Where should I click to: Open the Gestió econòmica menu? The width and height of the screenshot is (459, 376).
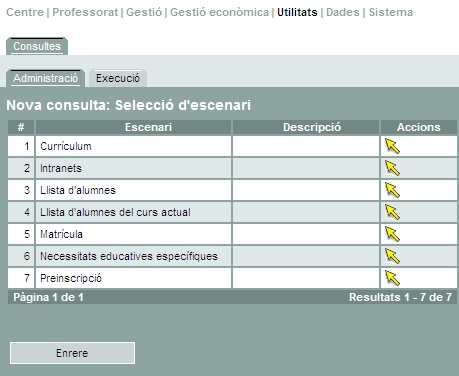219,12
